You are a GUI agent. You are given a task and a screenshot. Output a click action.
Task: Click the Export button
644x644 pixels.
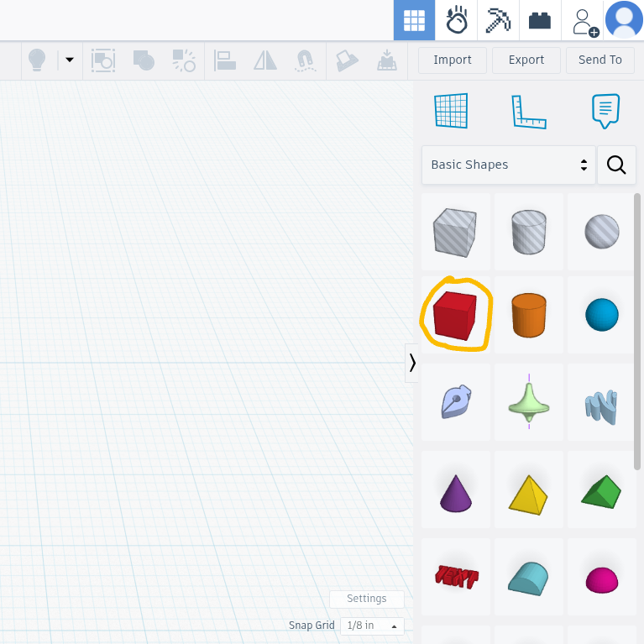click(526, 60)
